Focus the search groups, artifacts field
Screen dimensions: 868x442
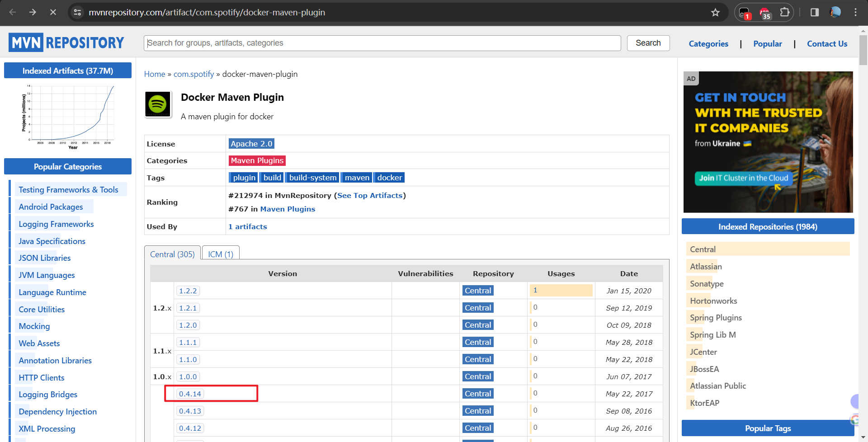[382, 43]
